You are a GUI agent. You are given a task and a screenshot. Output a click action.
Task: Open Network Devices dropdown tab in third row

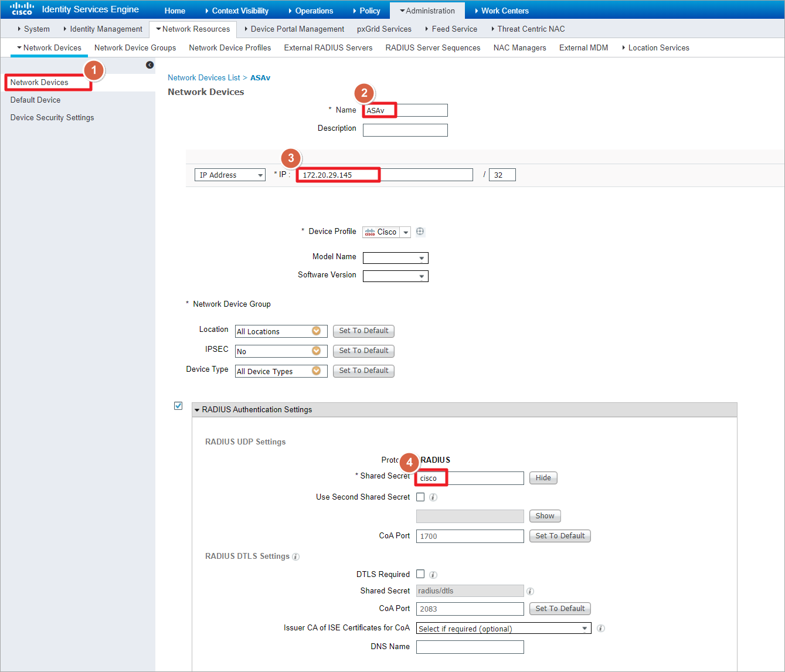49,47
